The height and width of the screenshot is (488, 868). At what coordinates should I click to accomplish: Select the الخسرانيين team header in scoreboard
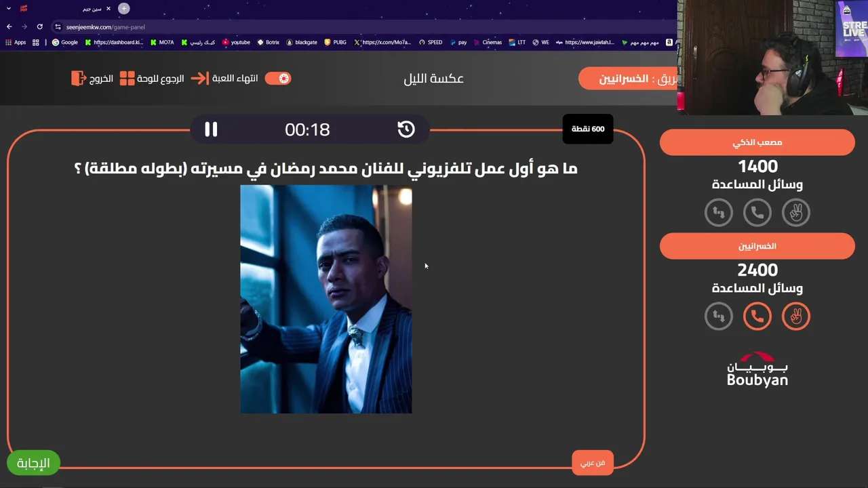tap(757, 246)
